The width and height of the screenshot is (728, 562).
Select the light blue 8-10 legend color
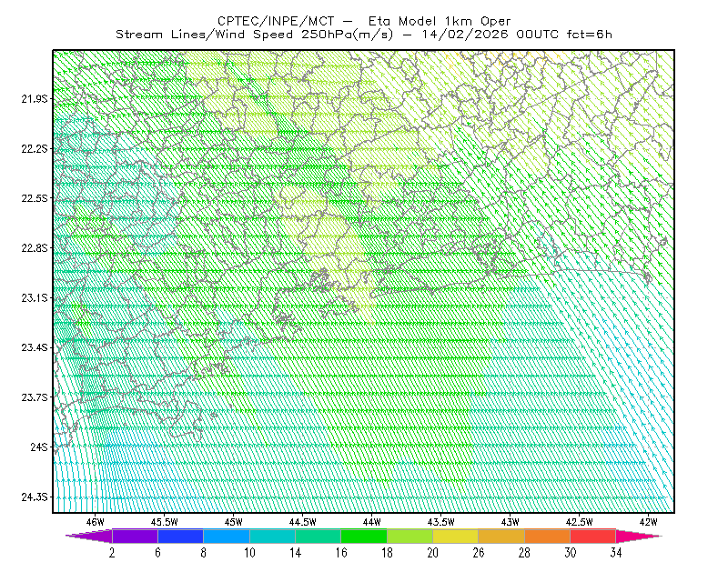227,536
